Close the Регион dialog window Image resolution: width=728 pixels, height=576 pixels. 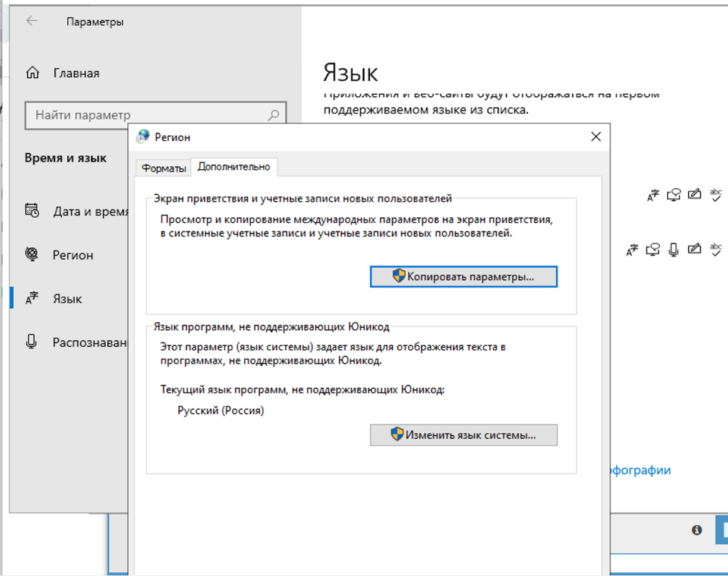[x=595, y=137]
